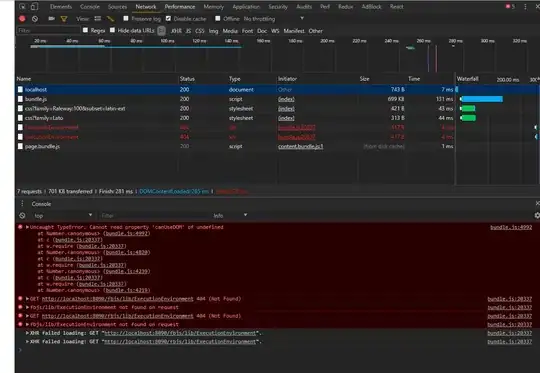Click the network Filter input field
The width and height of the screenshot is (540, 373).
48,31
